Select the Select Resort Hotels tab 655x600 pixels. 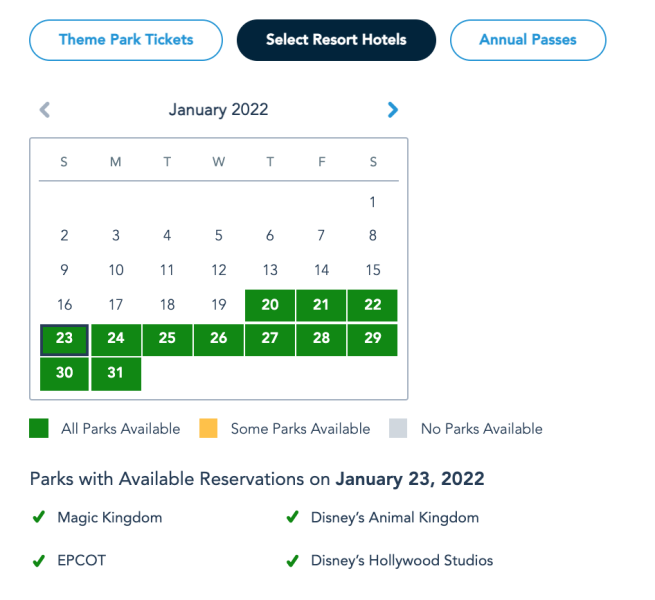(336, 41)
